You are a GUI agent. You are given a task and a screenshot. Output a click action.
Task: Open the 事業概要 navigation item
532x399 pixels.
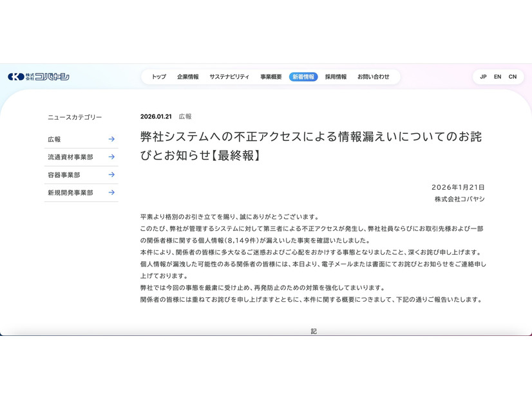tap(269, 76)
